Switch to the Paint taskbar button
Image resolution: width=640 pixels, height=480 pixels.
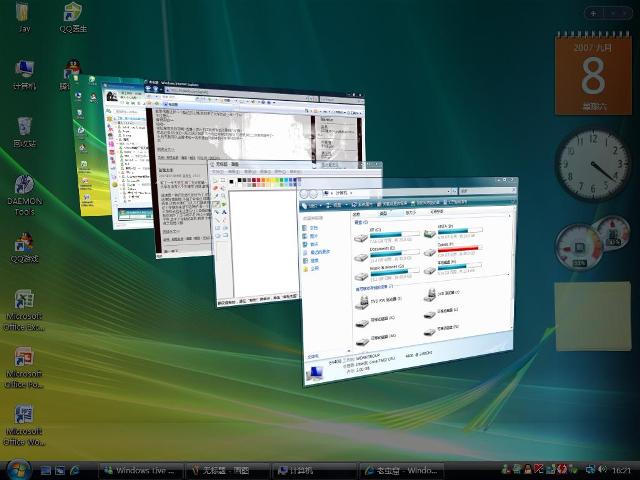coord(225,470)
